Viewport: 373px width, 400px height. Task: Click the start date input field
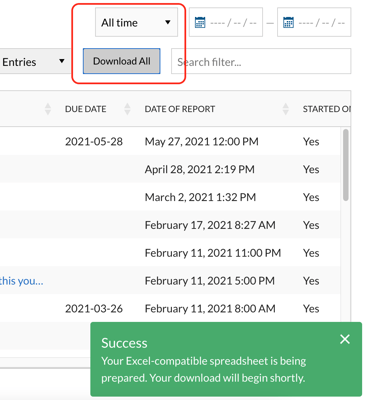226,22
